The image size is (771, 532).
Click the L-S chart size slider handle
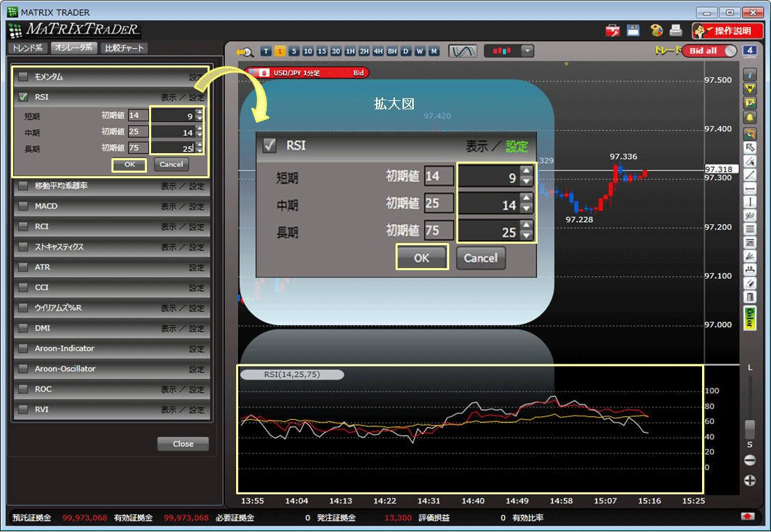pyautogui.click(x=750, y=429)
